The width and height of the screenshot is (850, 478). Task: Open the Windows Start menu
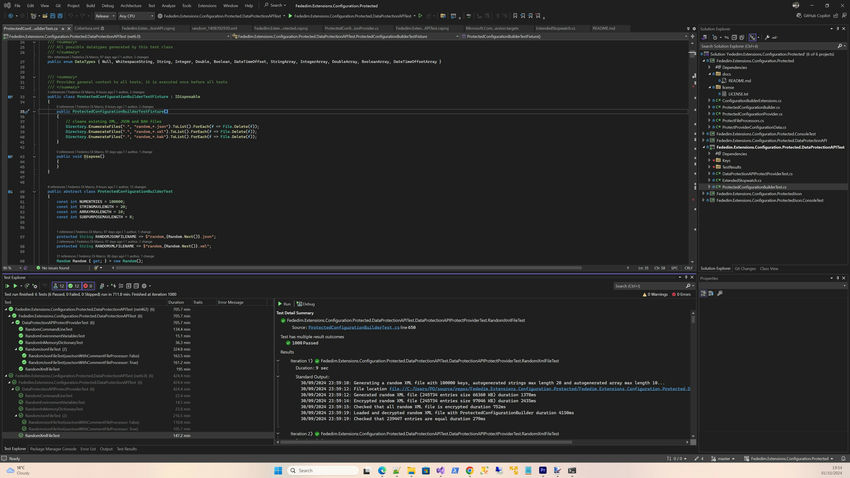(x=279, y=470)
